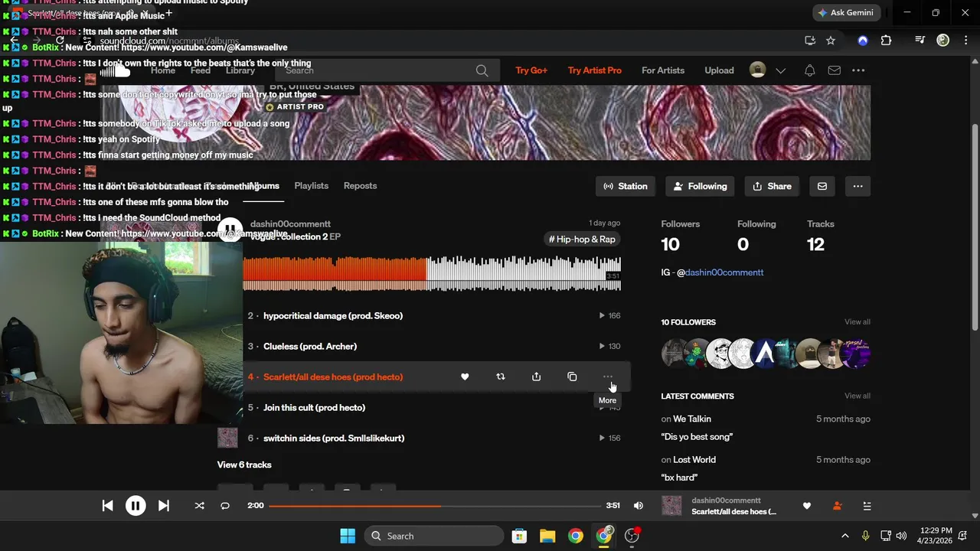Click Try Artist Pro link
This screenshot has height=551, width=980.
[x=595, y=70]
